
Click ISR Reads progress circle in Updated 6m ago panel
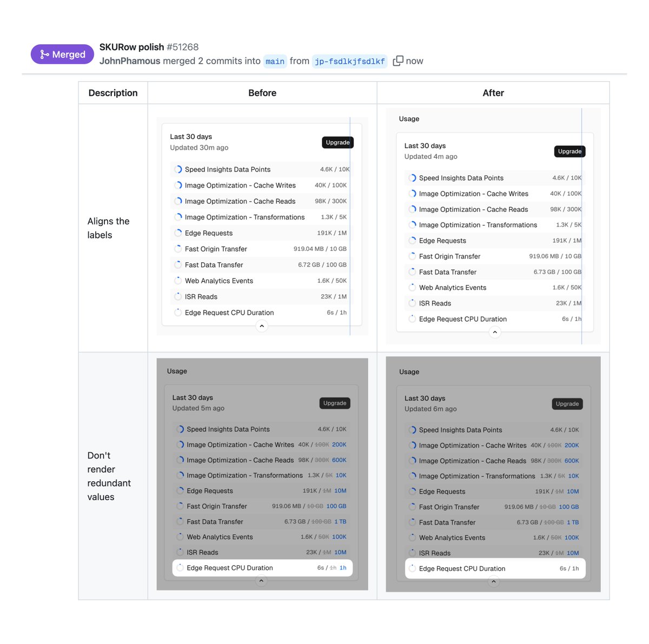pyautogui.click(x=412, y=553)
